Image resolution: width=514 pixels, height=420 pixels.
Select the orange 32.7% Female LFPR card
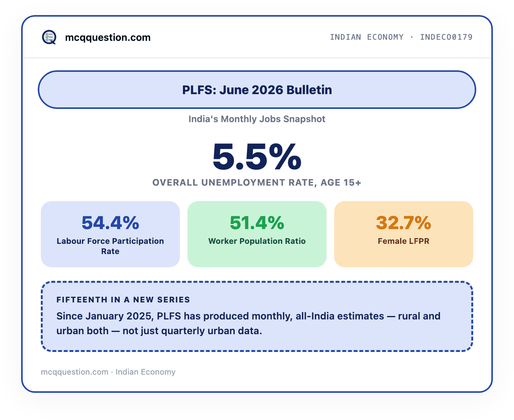pos(404,234)
